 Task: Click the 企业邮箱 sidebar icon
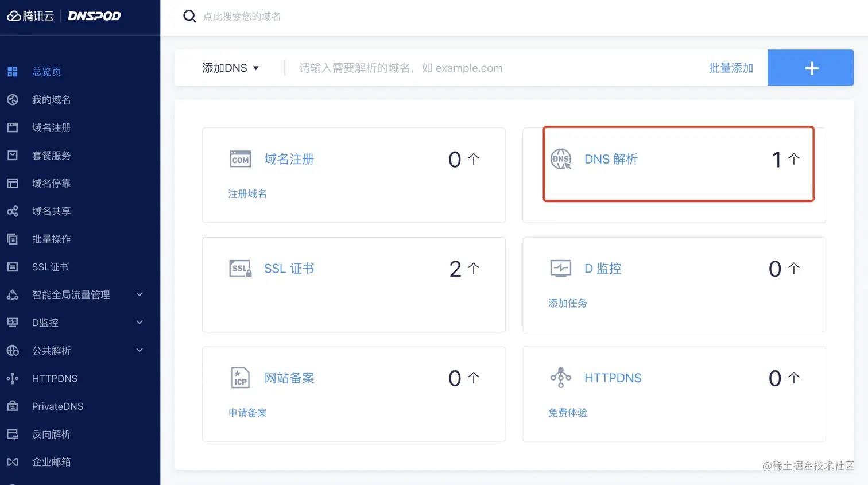pos(13,462)
